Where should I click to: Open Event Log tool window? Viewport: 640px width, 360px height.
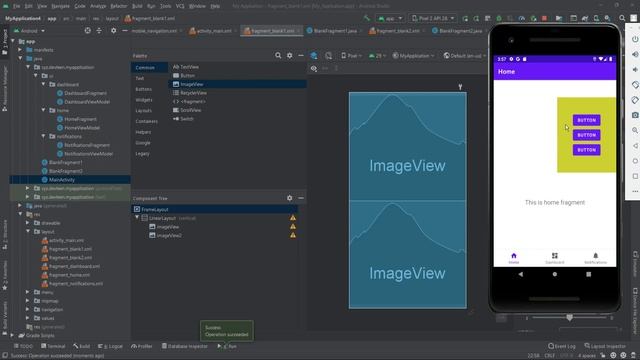(x=562, y=346)
